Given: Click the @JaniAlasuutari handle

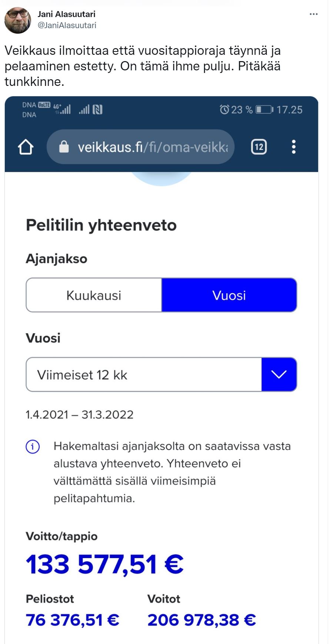Looking at the screenshot, I should point(67,25).
